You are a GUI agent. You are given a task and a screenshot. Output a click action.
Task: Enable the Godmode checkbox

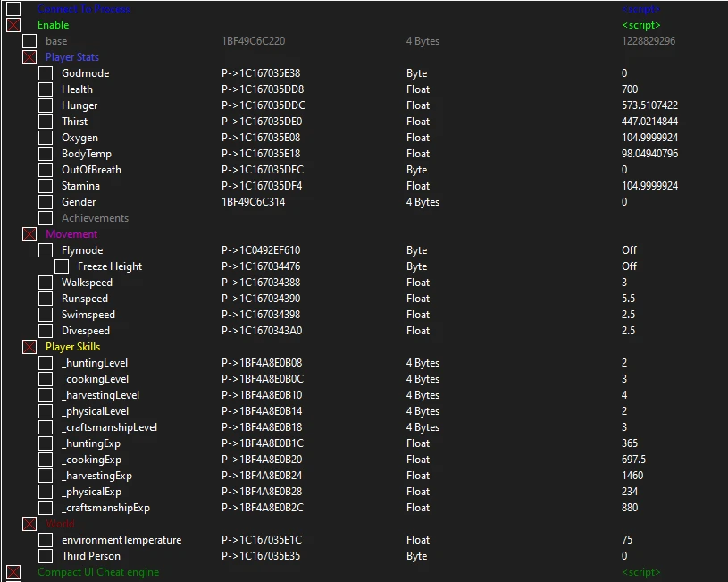tap(46, 73)
